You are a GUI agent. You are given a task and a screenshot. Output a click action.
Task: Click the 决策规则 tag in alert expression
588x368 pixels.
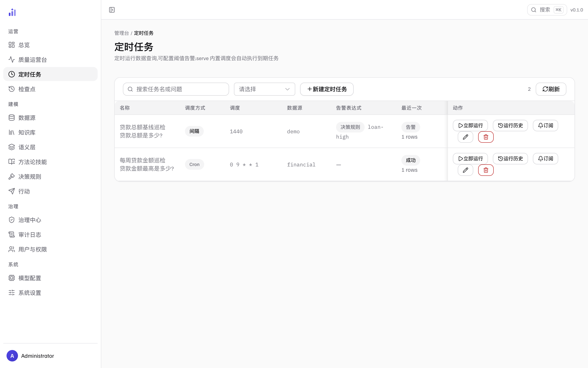click(350, 127)
